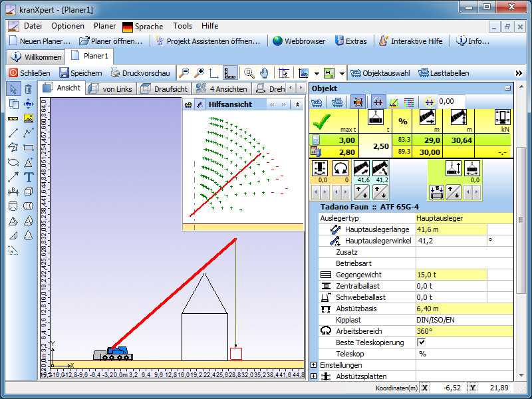Toggle the outrigger view button in Objekt toolbar
Screen dimensions: 532x399
[x=358, y=102]
